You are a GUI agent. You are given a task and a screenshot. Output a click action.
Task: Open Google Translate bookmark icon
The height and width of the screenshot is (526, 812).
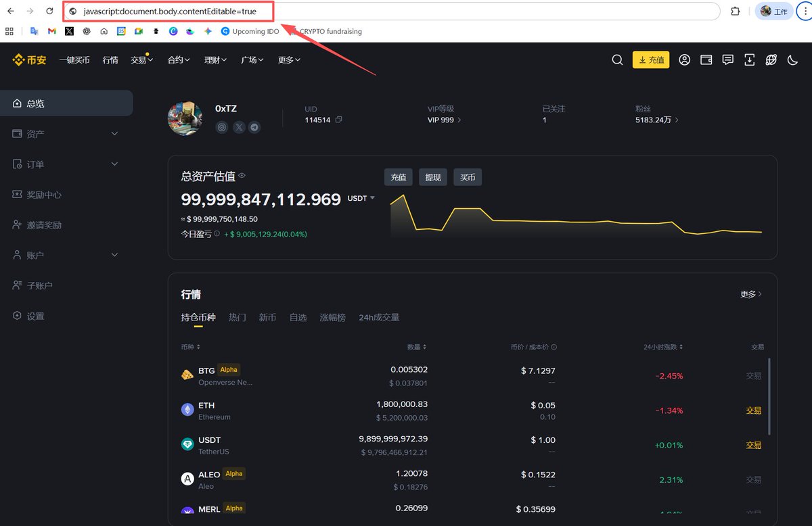tap(35, 31)
